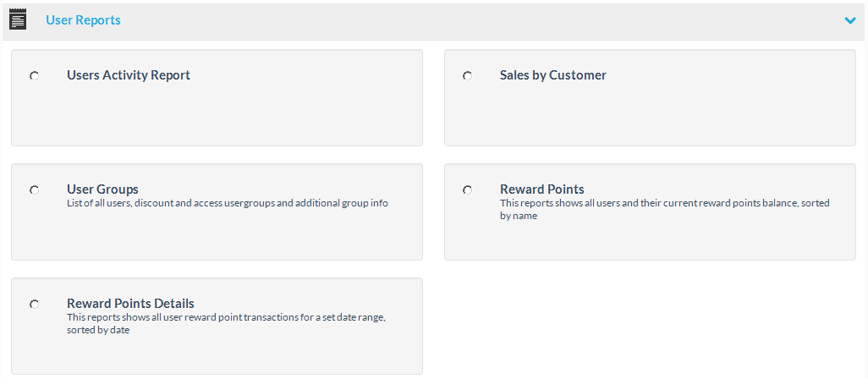Click the User Groups report title
Viewport: 868px width, 379px height.
[x=102, y=189]
